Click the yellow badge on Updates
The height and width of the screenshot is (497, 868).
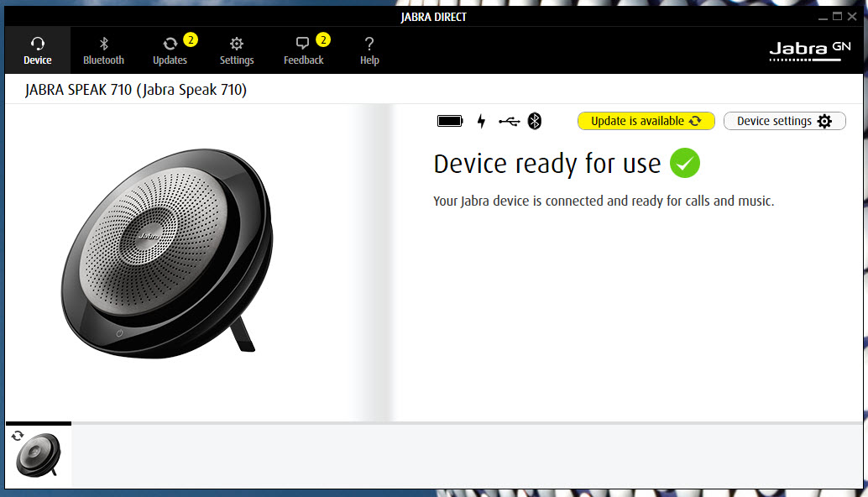191,39
